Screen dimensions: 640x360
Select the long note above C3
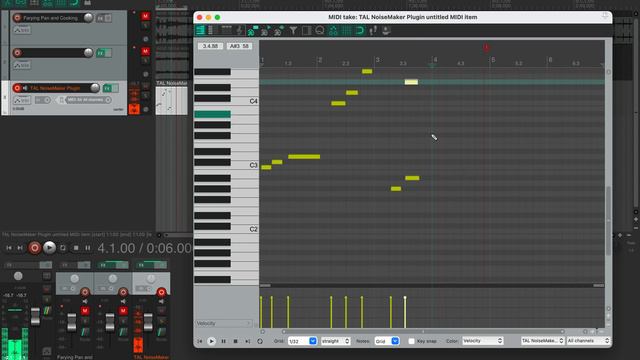coord(304,157)
